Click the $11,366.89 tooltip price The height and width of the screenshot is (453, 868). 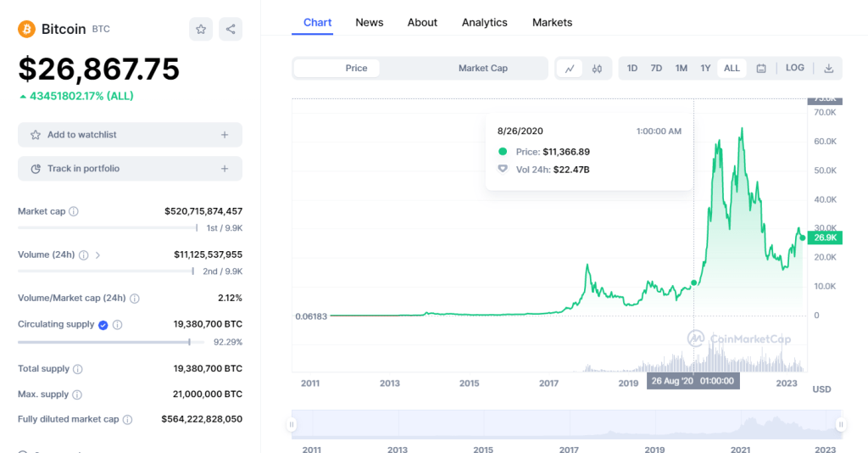[565, 152]
